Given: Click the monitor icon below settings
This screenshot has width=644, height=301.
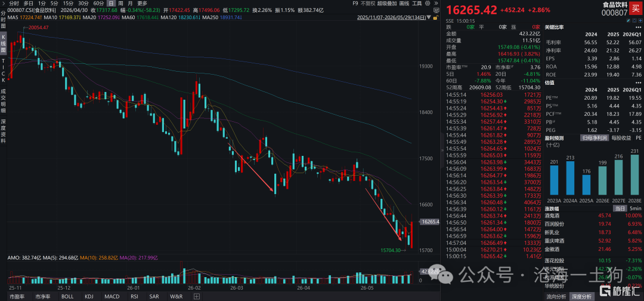Looking at the screenshot, I should tap(436, 10).
